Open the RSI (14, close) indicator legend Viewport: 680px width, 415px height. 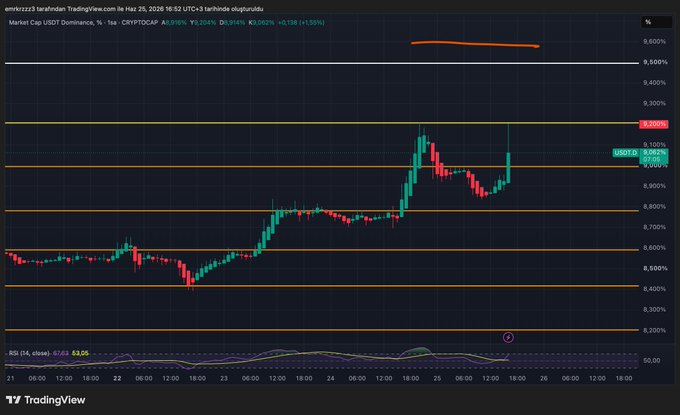(29, 353)
